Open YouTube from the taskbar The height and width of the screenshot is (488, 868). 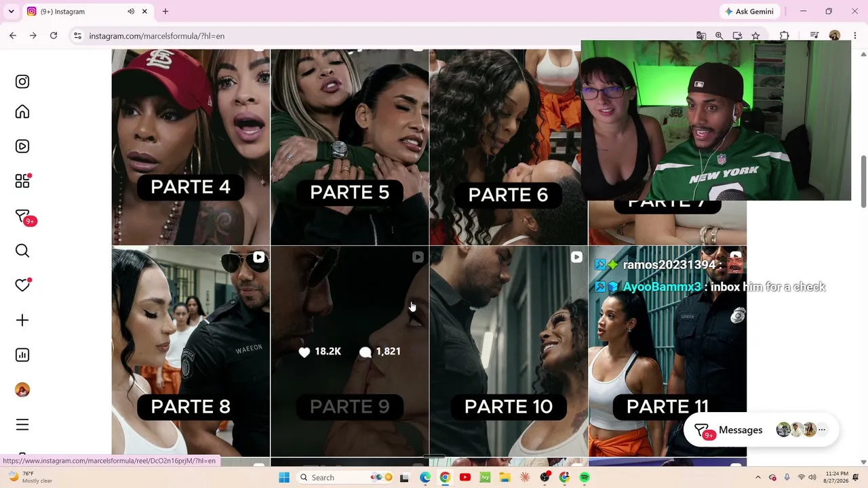pyautogui.click(x=465, y=477)
